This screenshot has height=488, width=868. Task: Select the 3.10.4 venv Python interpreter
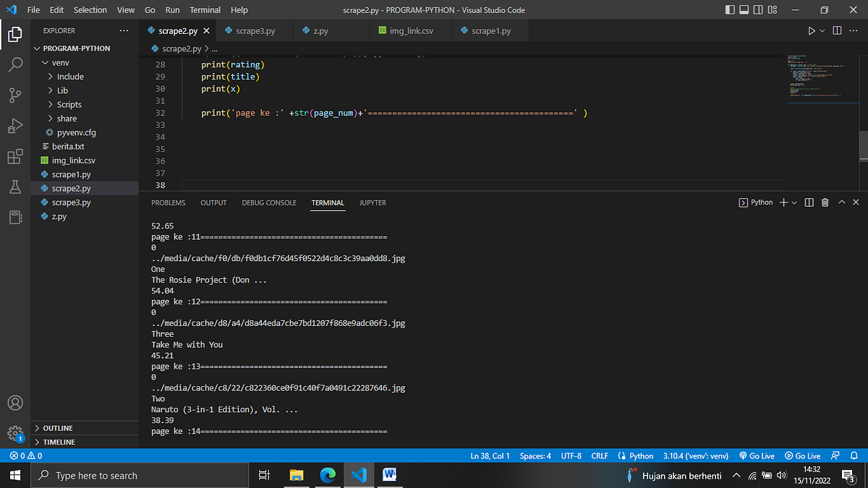point(694,455)
